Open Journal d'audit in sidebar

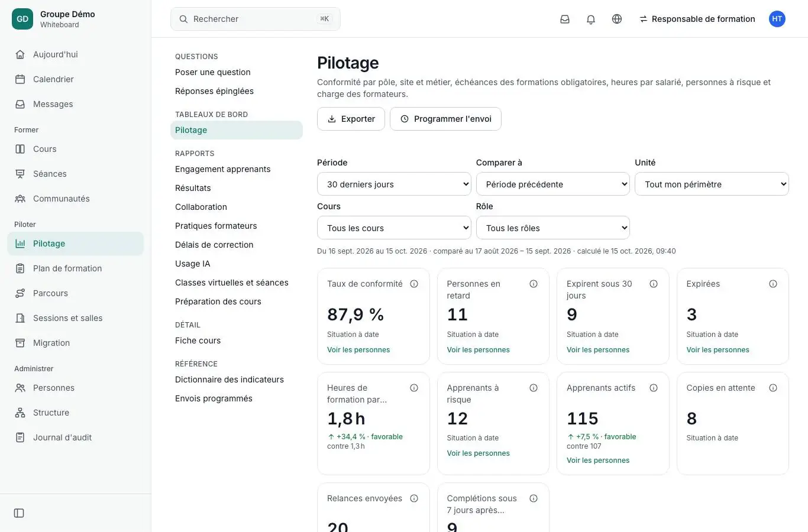point(76,437)
